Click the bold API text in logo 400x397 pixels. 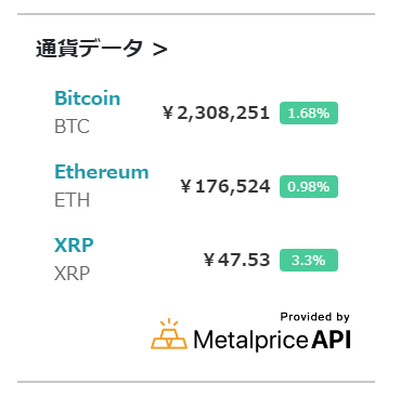pyautogui.click(x=331, y=339)
